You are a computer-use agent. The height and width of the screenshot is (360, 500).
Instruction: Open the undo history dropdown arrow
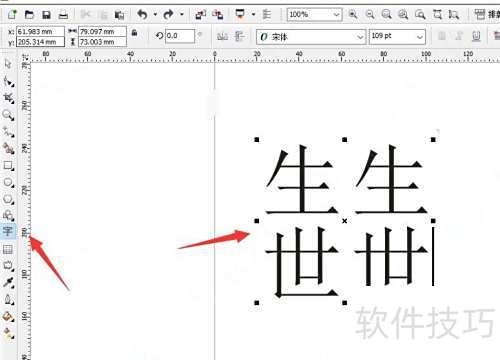click(x=155, y=15)
